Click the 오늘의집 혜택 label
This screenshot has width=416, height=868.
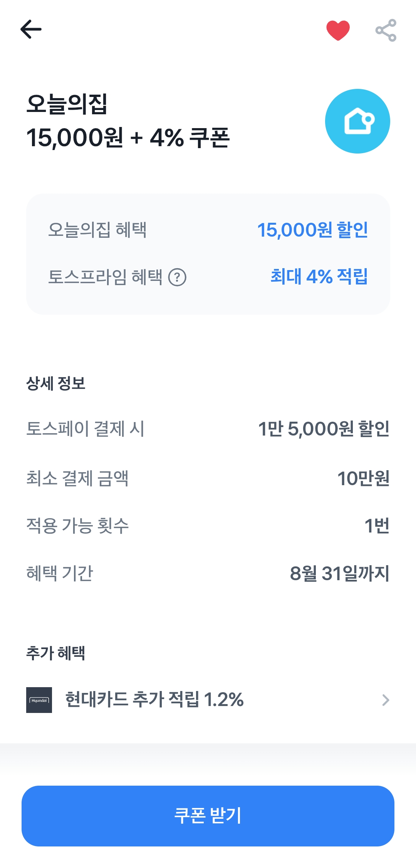97,230
